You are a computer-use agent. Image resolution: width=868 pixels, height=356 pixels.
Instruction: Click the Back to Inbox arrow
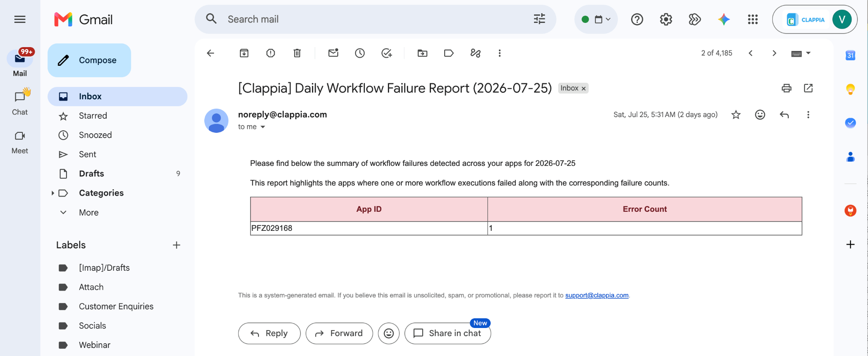(211, 53)
